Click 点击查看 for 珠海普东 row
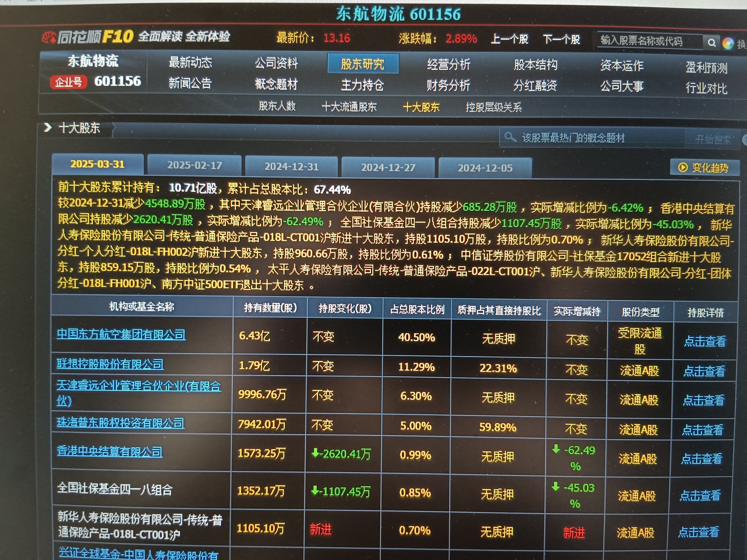Image resolution: width=747 pixels, height=560 pixels. click(x=703, y=430)
